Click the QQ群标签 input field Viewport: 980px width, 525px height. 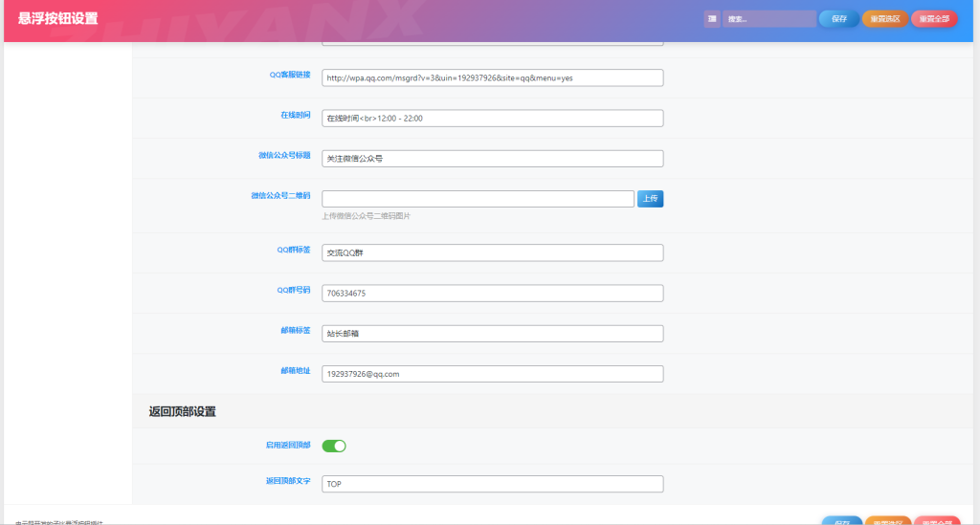[x=492, y=253]
